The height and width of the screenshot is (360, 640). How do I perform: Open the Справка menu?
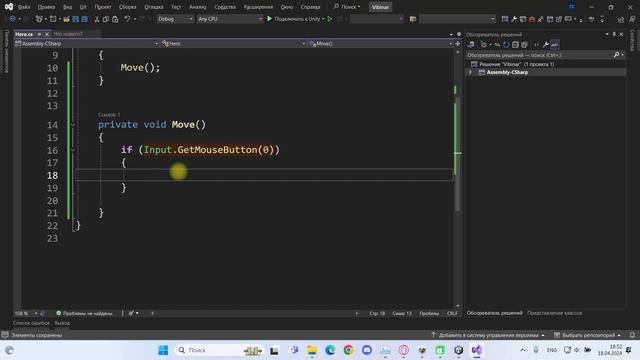310,7
